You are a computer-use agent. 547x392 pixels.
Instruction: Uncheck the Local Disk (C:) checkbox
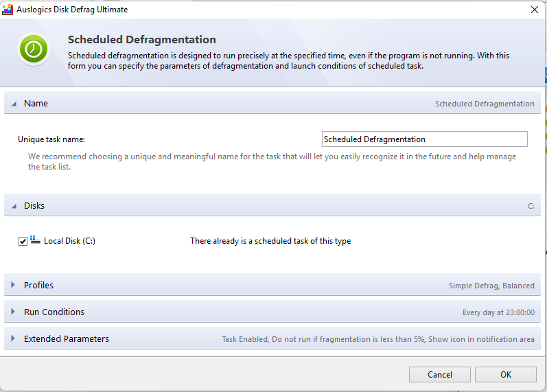point(23,241)
